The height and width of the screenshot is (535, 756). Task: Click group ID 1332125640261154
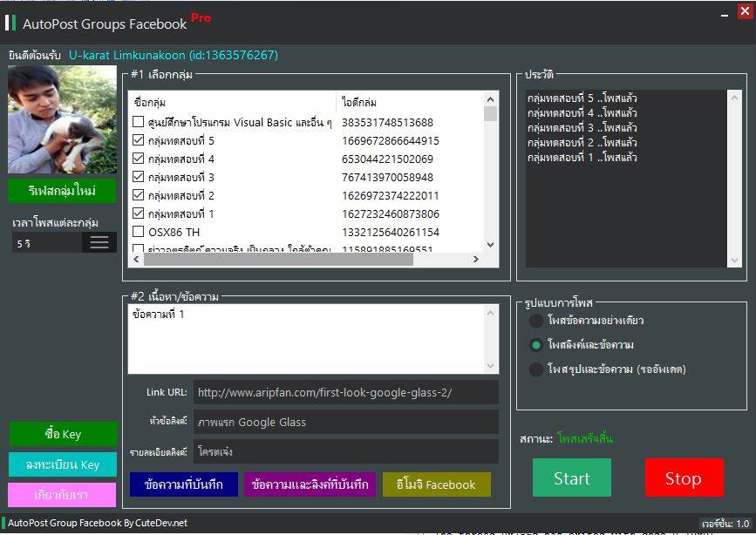(x=391, y=233)
